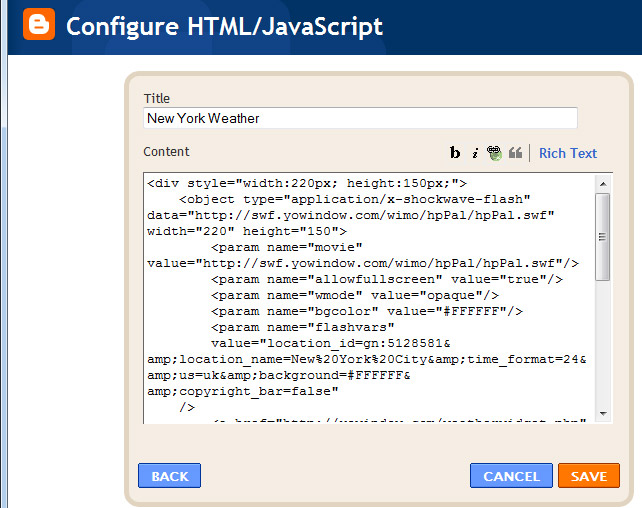642x508 pixels.
Task: Switch to the Rich Text editor
Action: click(567, 153)
